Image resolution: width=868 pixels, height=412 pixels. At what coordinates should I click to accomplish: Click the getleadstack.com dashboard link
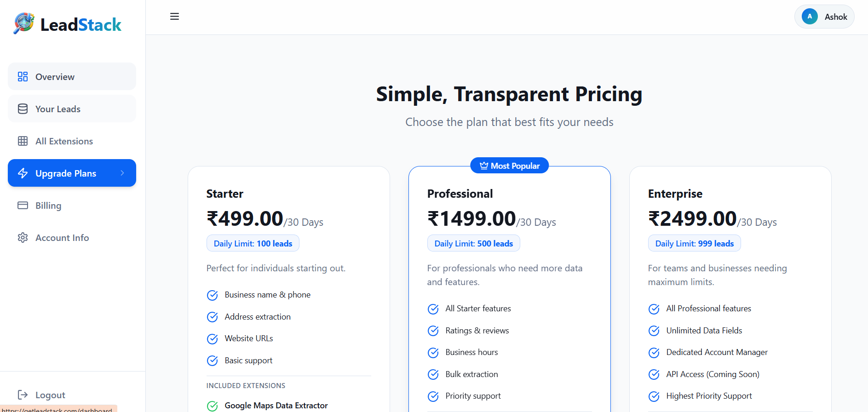point(55,409)
